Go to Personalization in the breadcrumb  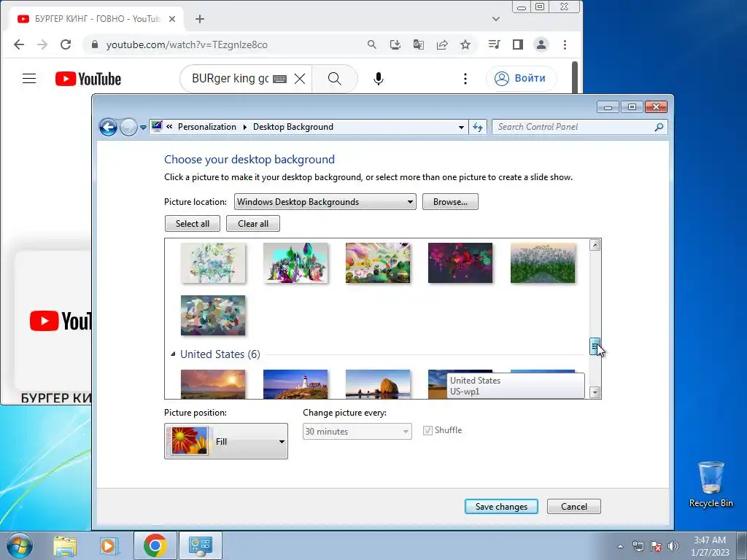(206, 127)
